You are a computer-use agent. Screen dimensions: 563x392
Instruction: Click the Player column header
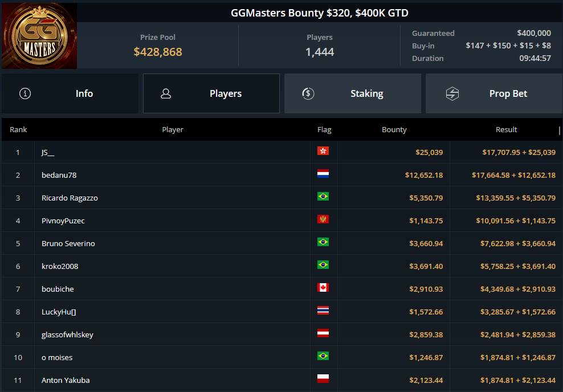click(x=172, y=129)
